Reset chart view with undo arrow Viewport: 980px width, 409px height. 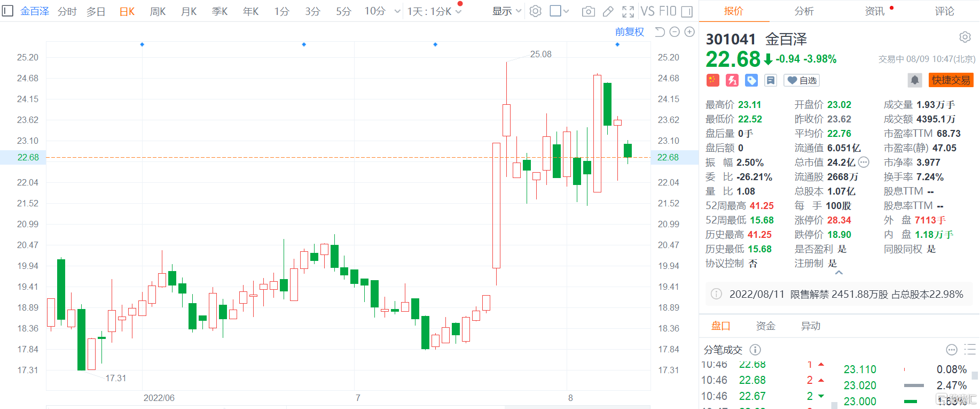(660, 32)
